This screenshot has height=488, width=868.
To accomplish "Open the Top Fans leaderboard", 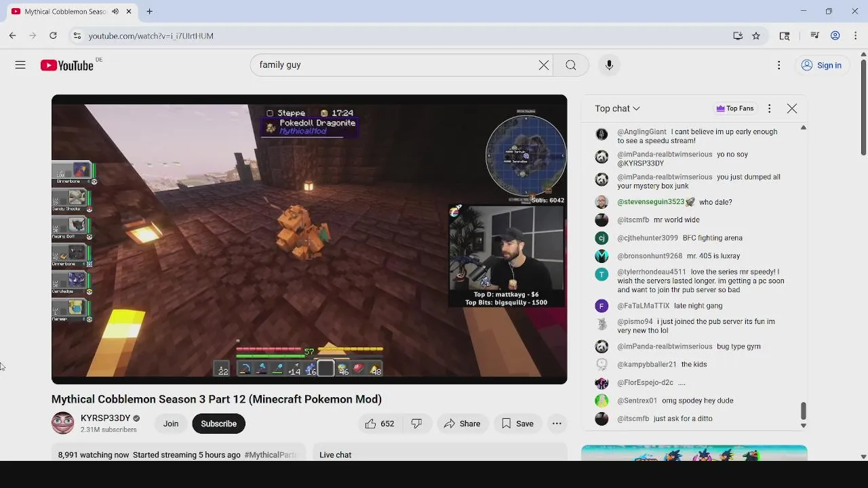I will 735,108.
